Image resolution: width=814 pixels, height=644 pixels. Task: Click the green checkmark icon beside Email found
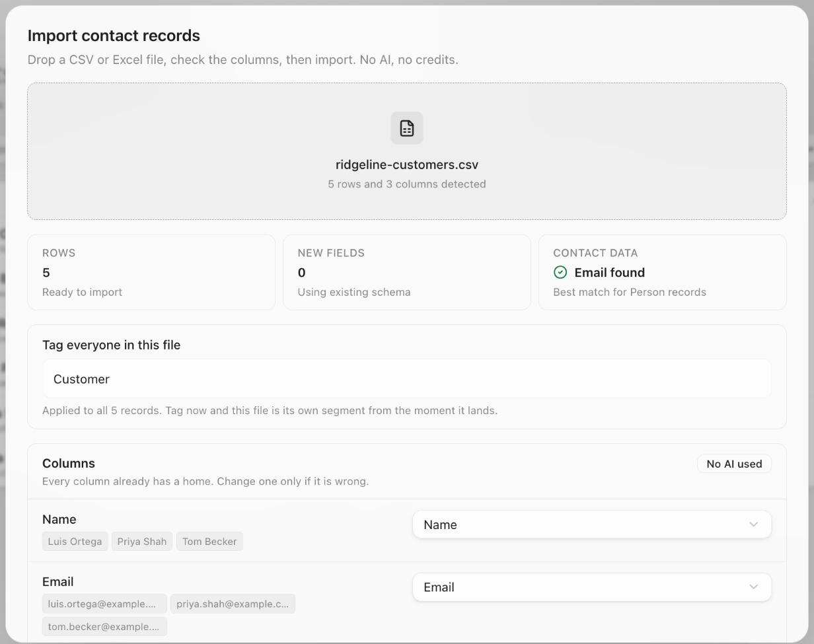pos(560,272)
